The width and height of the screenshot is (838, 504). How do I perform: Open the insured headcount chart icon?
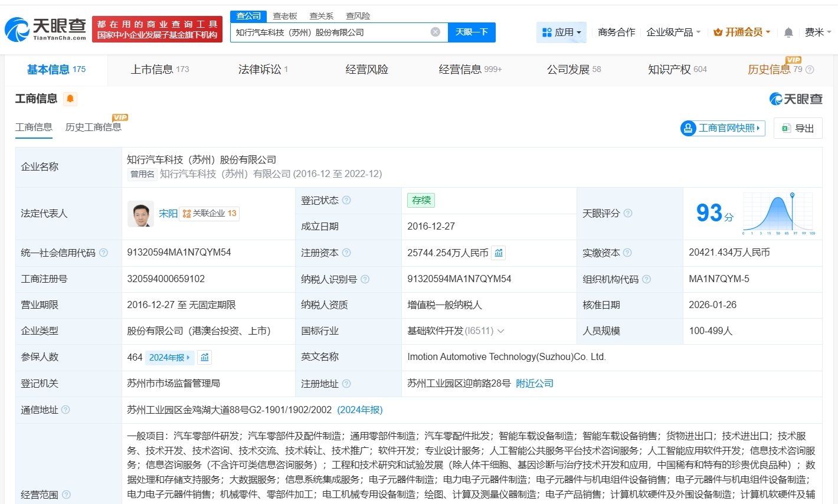tap(205, 358)
